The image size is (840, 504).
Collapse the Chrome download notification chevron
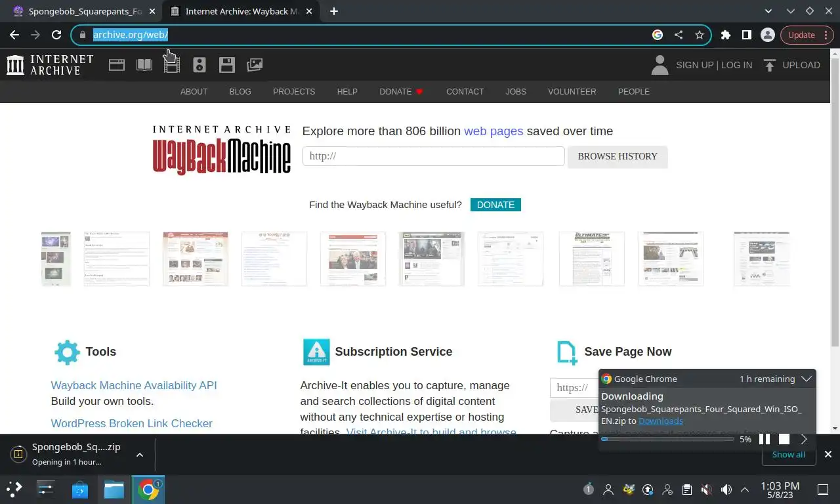tap(807, 379)
